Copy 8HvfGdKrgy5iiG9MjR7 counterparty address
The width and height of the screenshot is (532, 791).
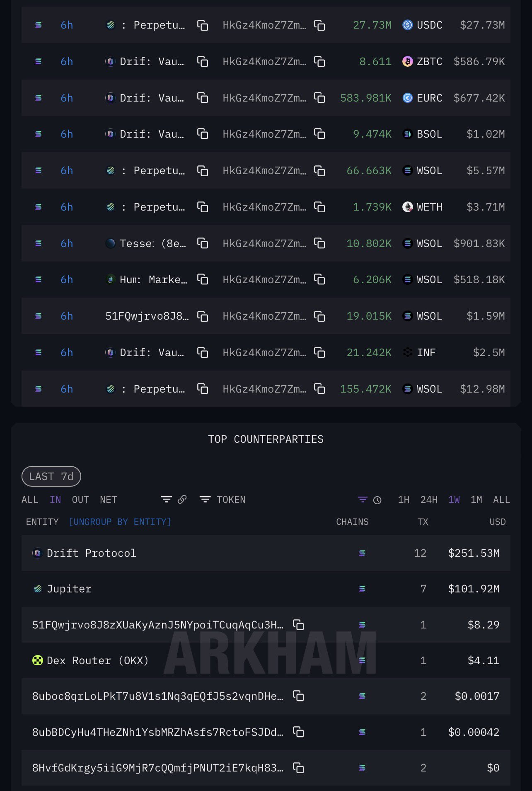click(298, 768)
